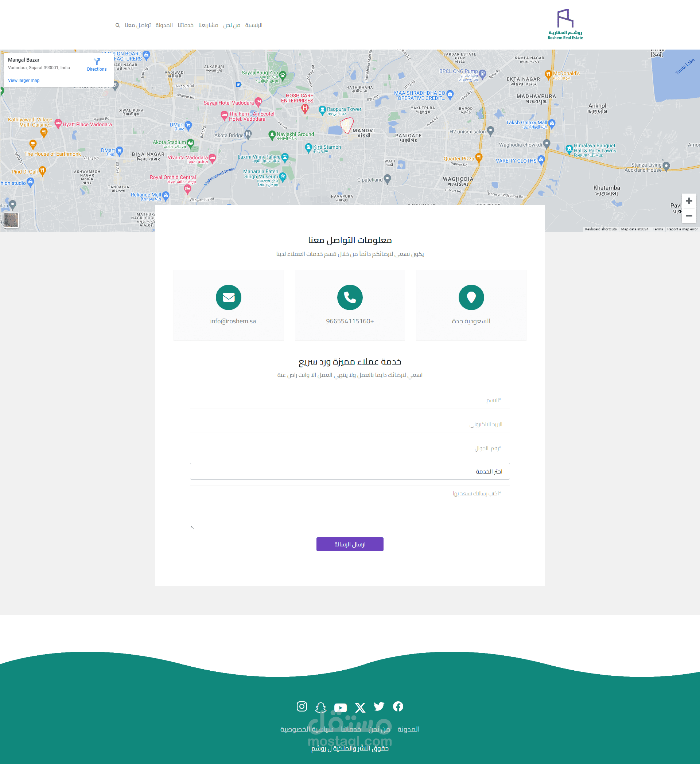Viewport: 700px width, 764px height.
Task: Zoom out on the map
Action: pyautogui.click(x=689, y=216)
